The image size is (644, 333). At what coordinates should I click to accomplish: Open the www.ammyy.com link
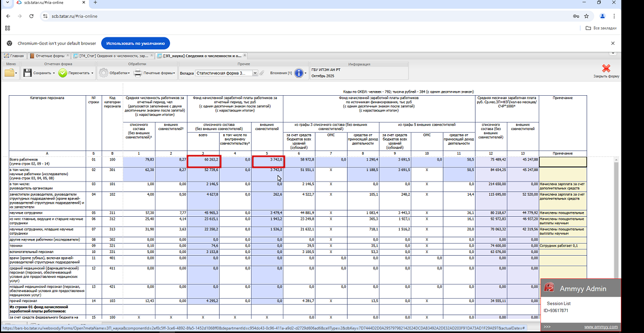(600, 327)
